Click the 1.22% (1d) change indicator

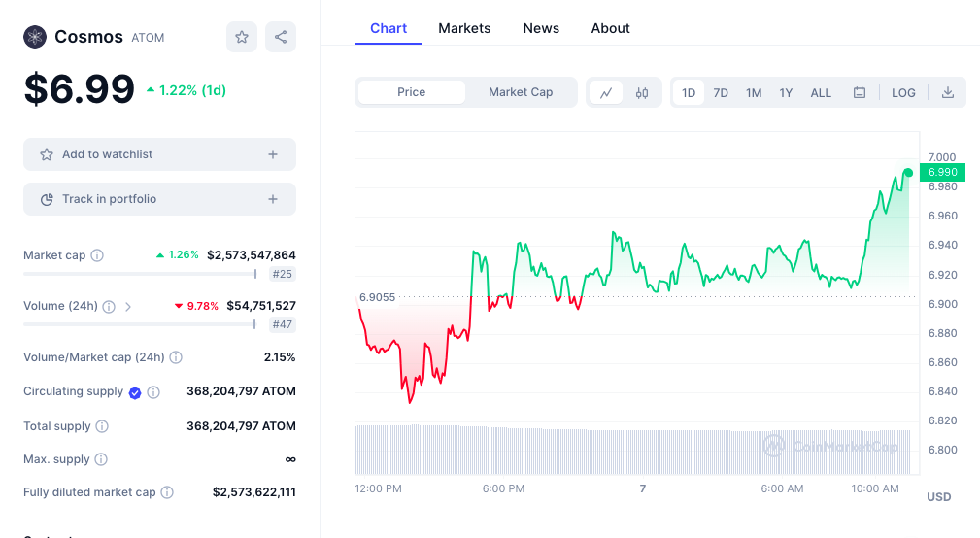tap(186, 90)
